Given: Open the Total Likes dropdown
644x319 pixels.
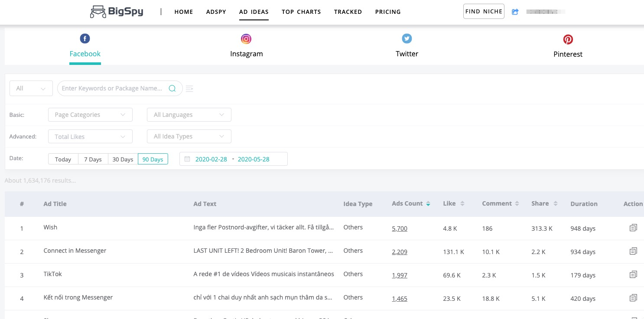Looking at the screenshot, I should pos(90,137).
